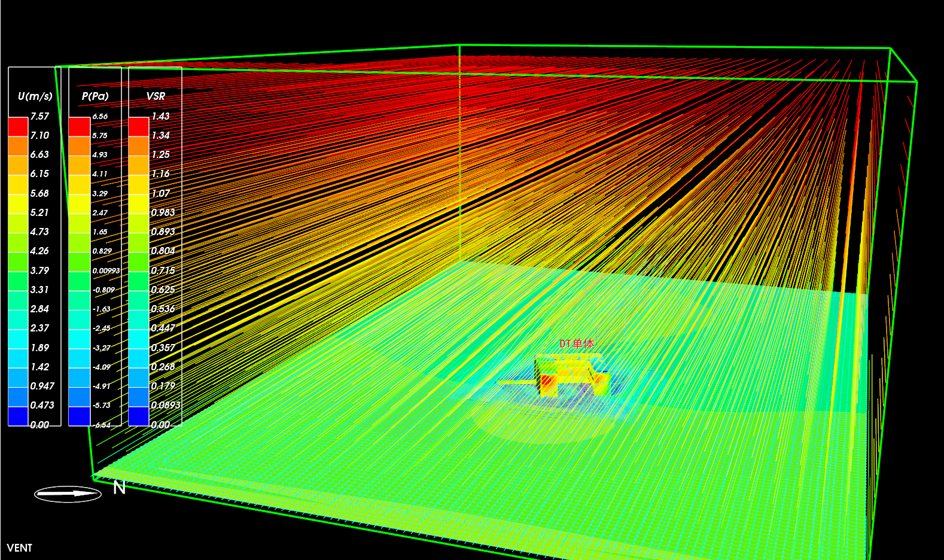Viewport: 944px width, 560px height.
Task: Click the DT单体 red label
Action: [577, 343]
